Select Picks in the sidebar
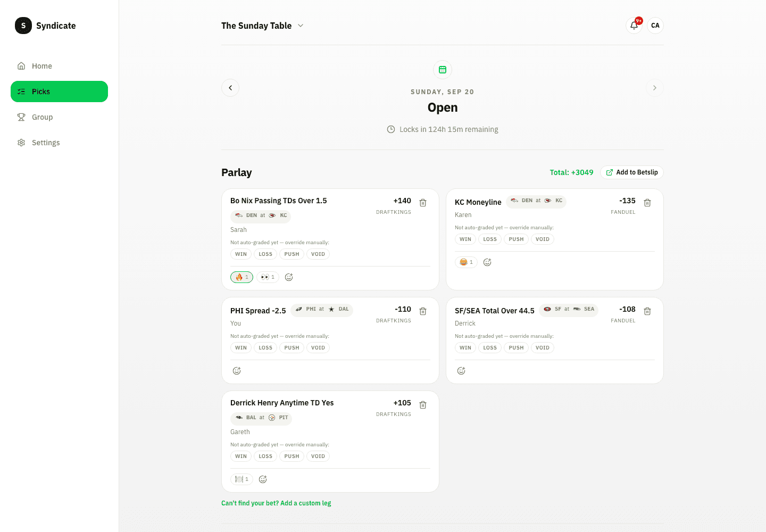The width and height of the screenshot is (766, 532). point(59,92)
